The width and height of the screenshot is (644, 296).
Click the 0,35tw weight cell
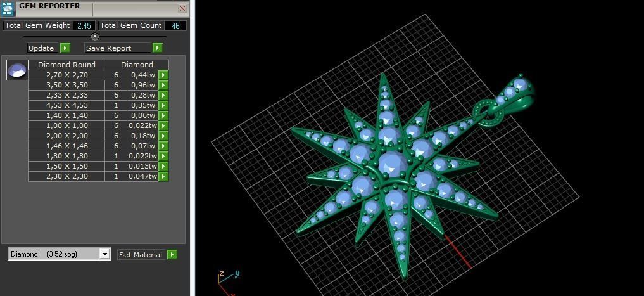tap(143, 106)
